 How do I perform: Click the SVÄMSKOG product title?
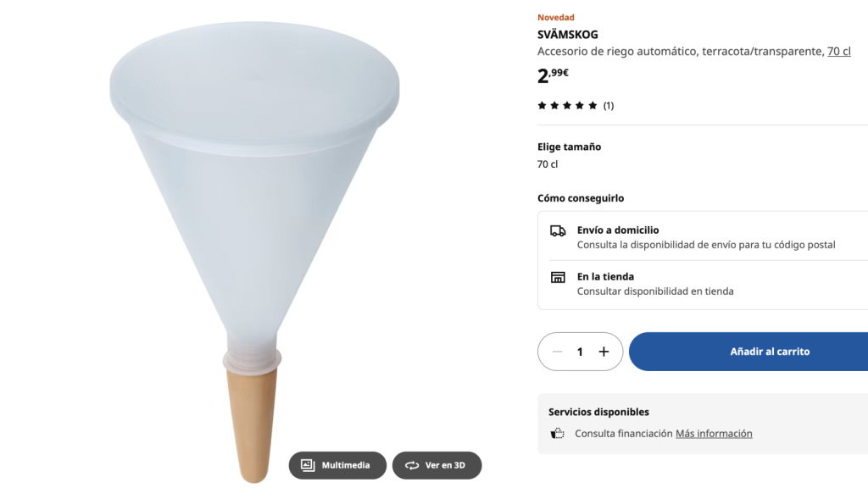[x=567, y=34]
